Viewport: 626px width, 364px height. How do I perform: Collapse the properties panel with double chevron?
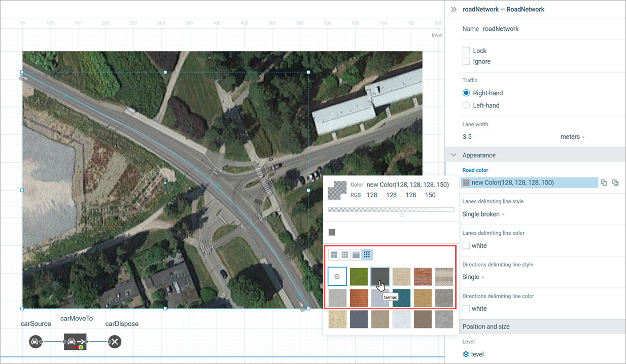point(454,9)
